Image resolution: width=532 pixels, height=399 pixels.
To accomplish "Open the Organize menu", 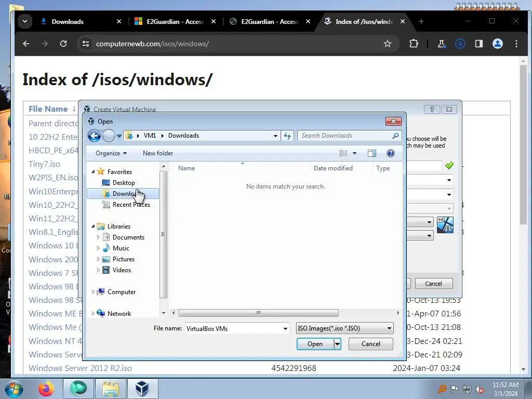I will 111,153.
